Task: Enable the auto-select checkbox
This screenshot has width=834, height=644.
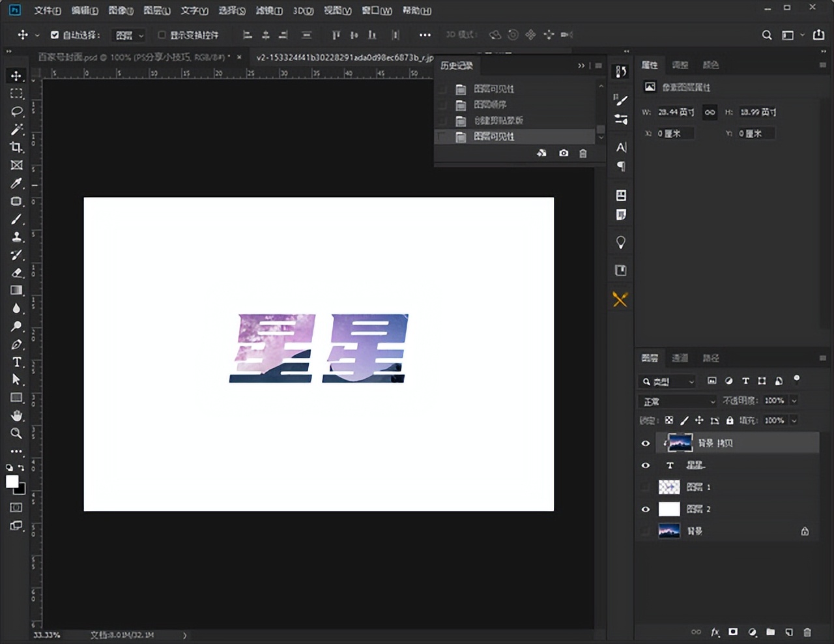Action: pyautogui.click(x=55, y=35)
